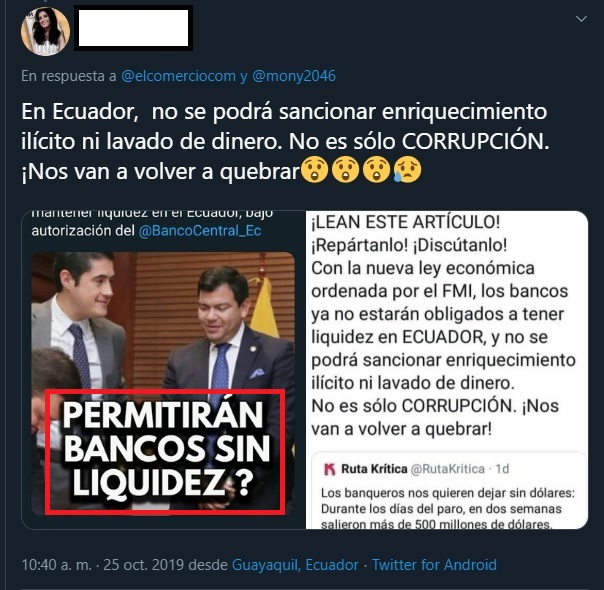This screenshot has height=590, width=604.
Task: Click the first astonished face emoji
Action: 314,170
